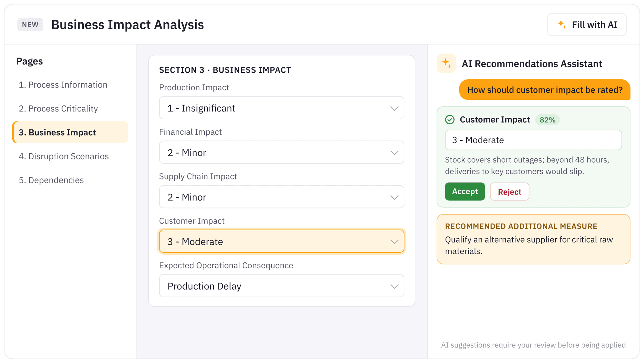Click the Supply Chain Impact label
This screenshot has height=363, width=644.
198,176
